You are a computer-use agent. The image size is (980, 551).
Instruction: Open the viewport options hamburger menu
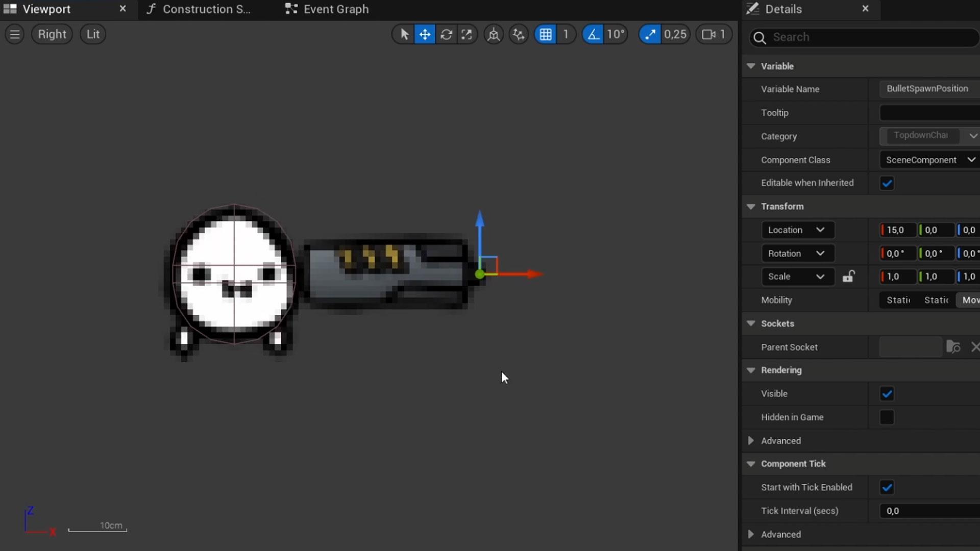14,34
